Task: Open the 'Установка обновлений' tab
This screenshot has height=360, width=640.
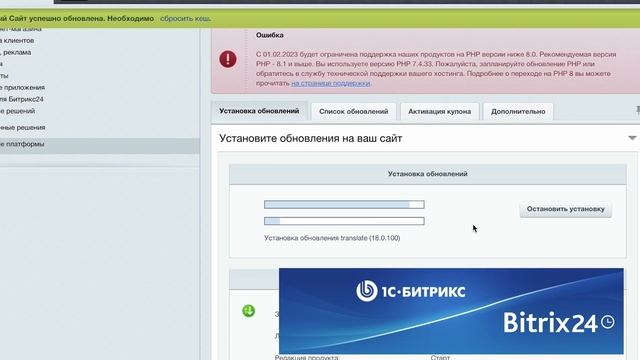Action: tap(259, 111)
